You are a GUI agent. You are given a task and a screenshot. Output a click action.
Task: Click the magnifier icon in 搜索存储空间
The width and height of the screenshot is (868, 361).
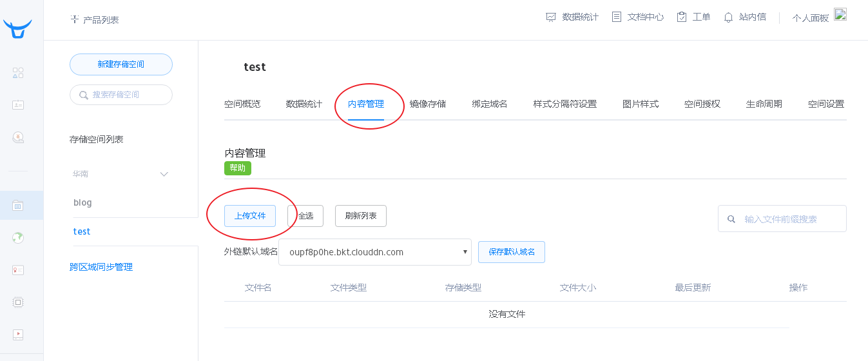(84, 95)
